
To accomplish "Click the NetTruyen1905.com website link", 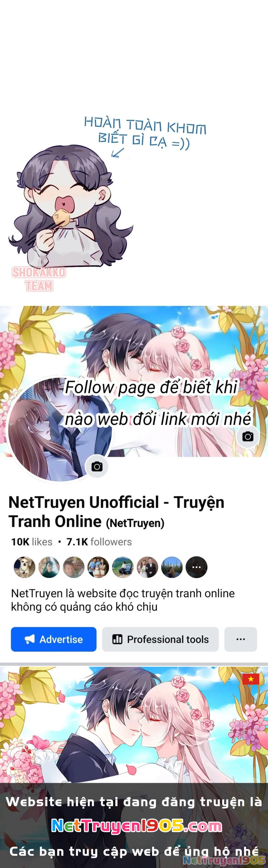I will tap(136, 825).
